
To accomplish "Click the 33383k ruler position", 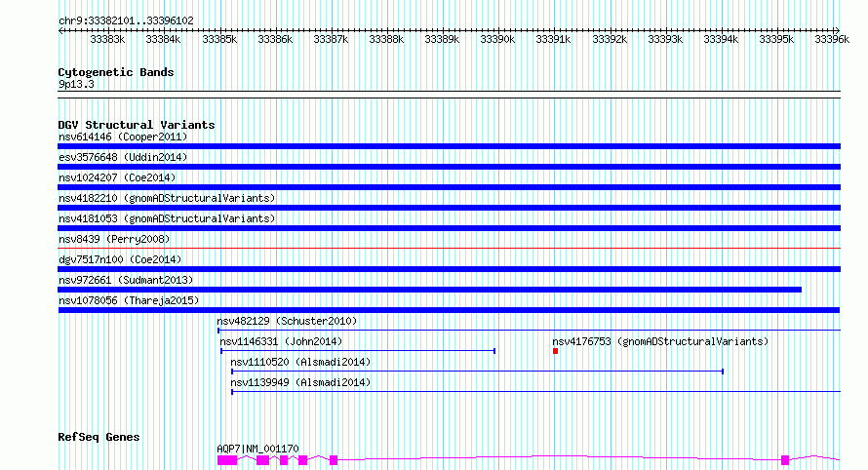I will 107,39.
